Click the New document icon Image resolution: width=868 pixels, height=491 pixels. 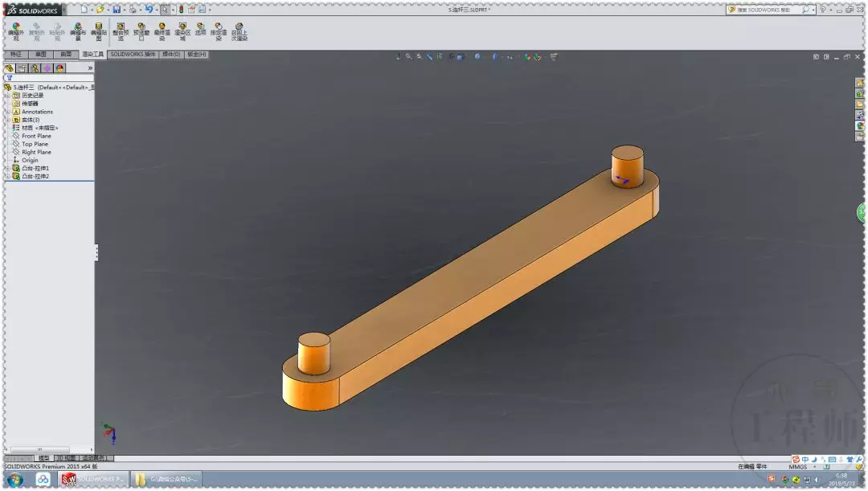point(84,10)
